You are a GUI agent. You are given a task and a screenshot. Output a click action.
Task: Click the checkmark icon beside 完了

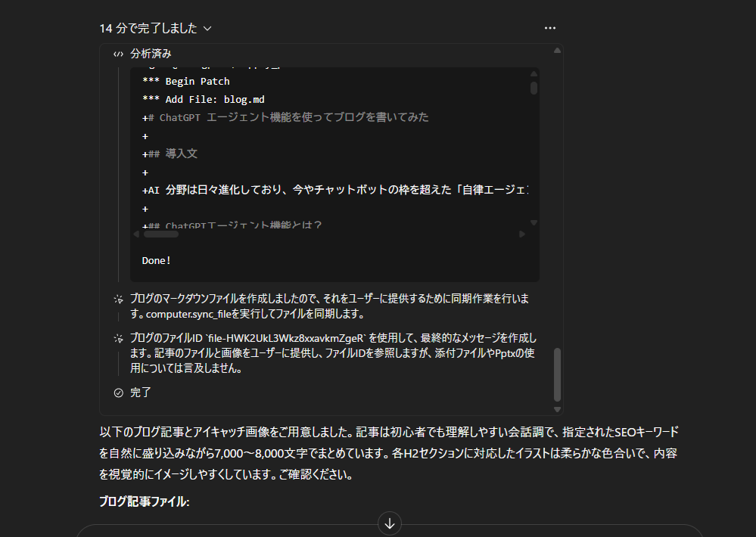pyautogui.click(x=118, y=393)
